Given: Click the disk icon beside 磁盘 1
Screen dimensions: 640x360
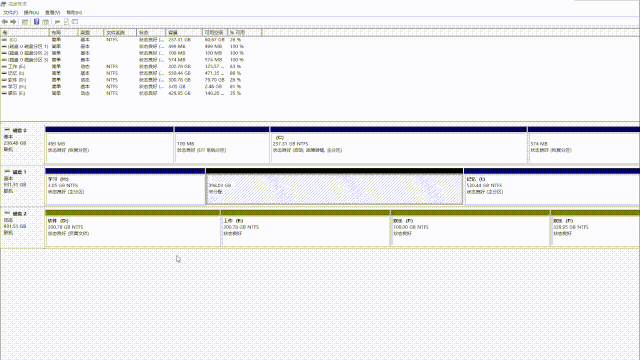Looking at the screenshot, I should 7,172.
